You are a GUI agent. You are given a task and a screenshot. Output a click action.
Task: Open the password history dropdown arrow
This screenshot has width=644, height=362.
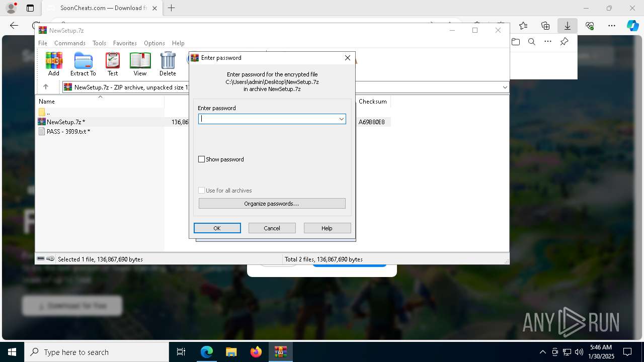coord(341,119)
